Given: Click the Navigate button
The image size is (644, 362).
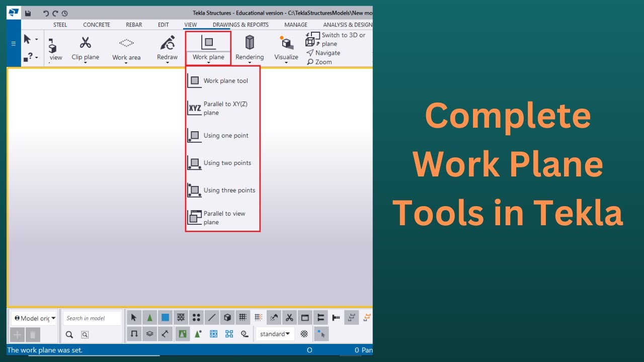Looking at the screenshot, I should tap(323, 53).
